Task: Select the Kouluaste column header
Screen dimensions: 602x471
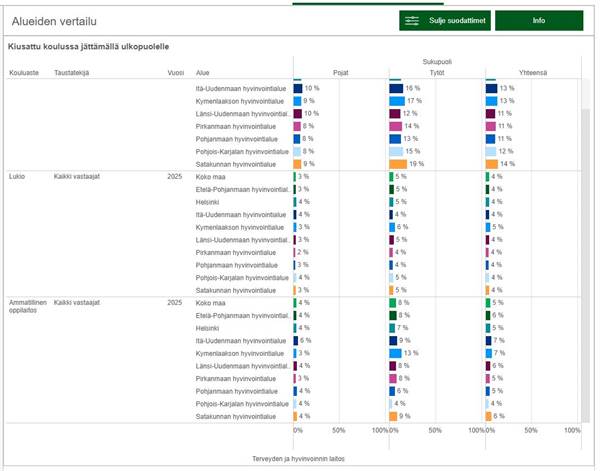Action: pyautogui.click(x=22, y=73)
